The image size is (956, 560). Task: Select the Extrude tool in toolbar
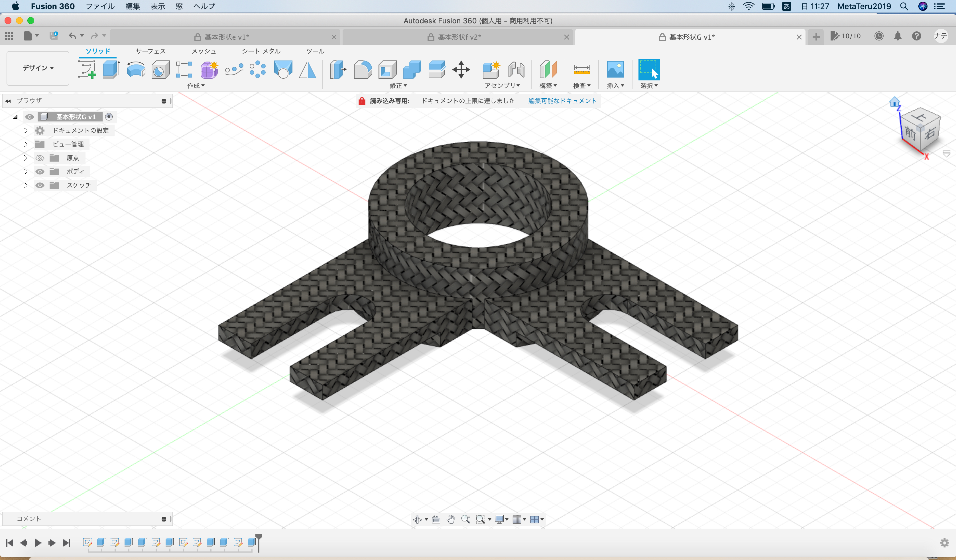pos(111,70)
